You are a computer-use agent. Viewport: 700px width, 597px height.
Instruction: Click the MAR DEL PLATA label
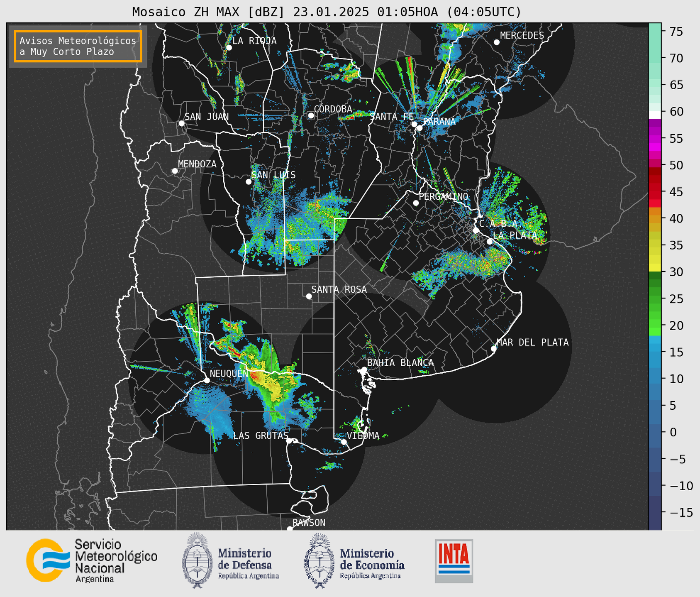[532, 342]
